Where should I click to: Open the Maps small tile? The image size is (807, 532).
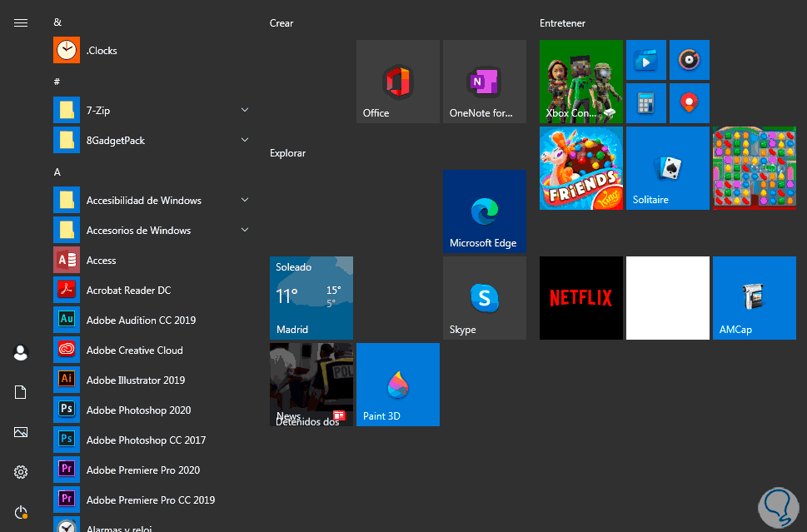click(689, 103)
